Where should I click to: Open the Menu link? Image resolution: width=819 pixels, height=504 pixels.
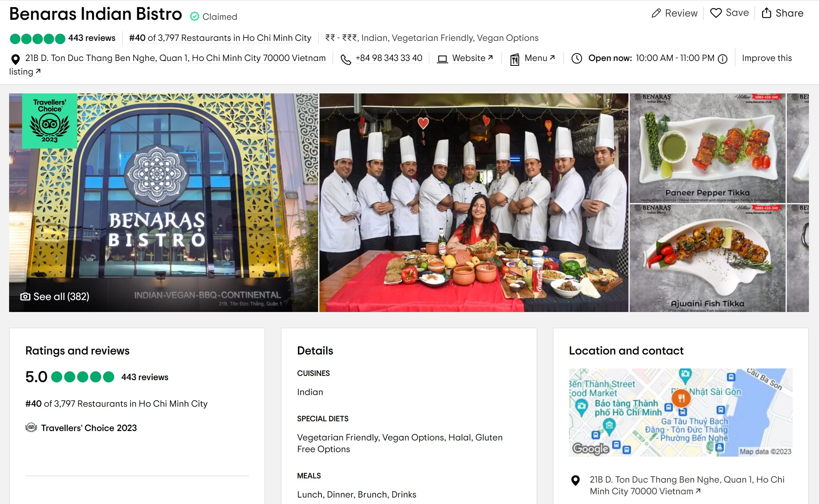click(x=540, y=58)
